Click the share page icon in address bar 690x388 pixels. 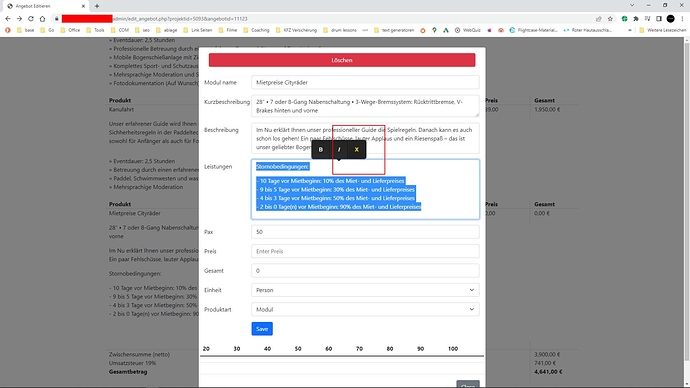tap(598, 18)
